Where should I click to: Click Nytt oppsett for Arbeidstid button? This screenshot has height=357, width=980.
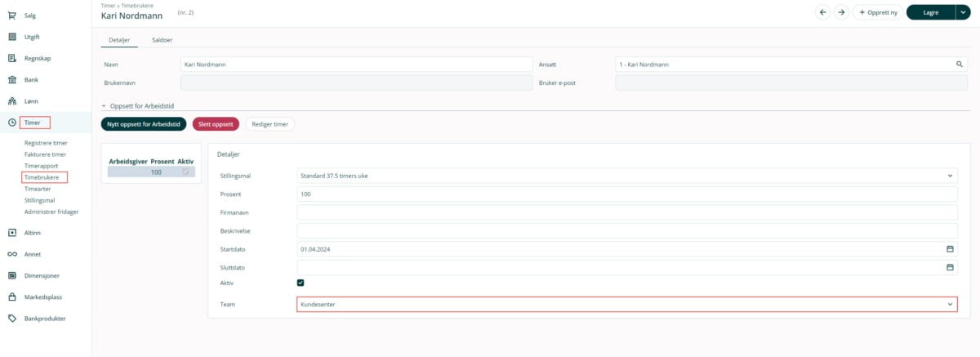[x=144, y=124]
